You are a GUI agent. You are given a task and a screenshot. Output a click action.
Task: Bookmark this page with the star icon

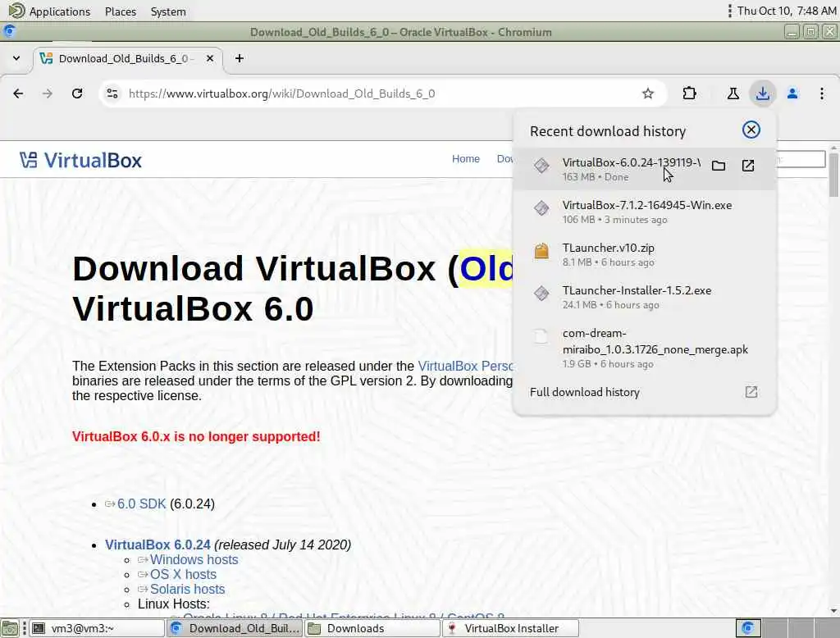click(648, 93)
